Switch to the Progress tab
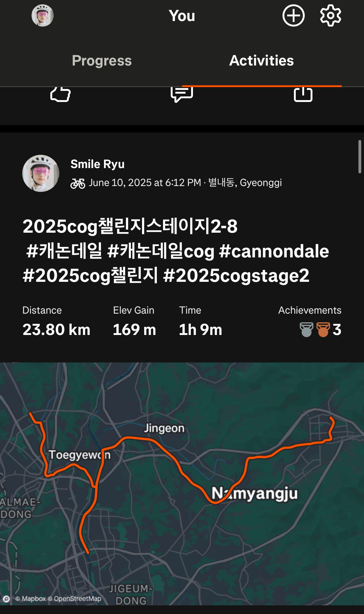This screenshot has width=364, height=614. 102,61
